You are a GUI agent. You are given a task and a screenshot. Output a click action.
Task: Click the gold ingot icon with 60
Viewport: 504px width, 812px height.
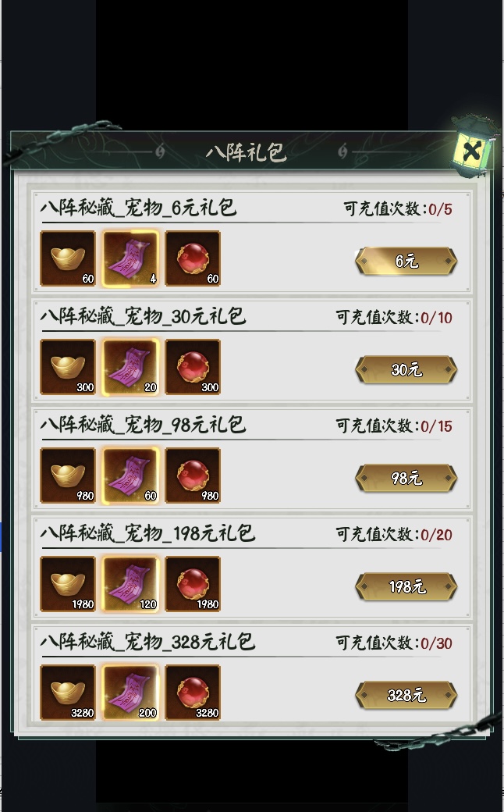[x=68, y=258]
